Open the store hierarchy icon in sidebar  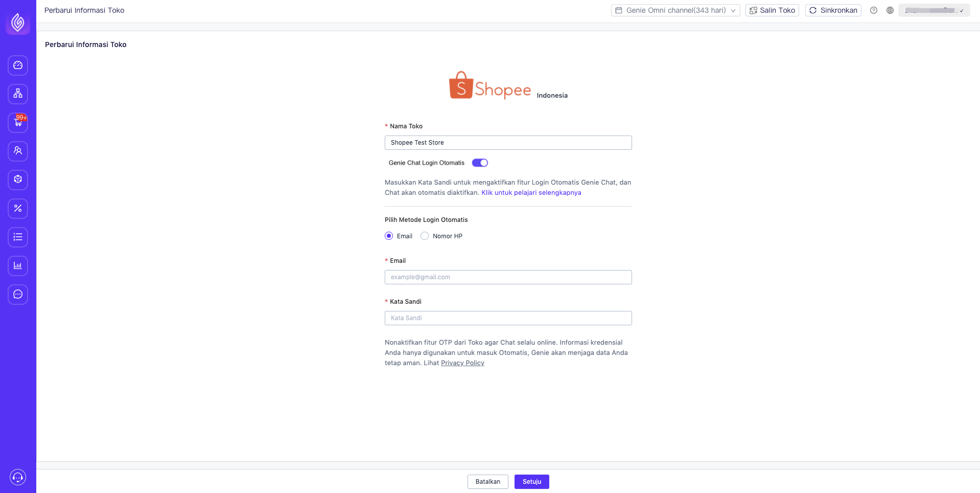coord(18,94)
